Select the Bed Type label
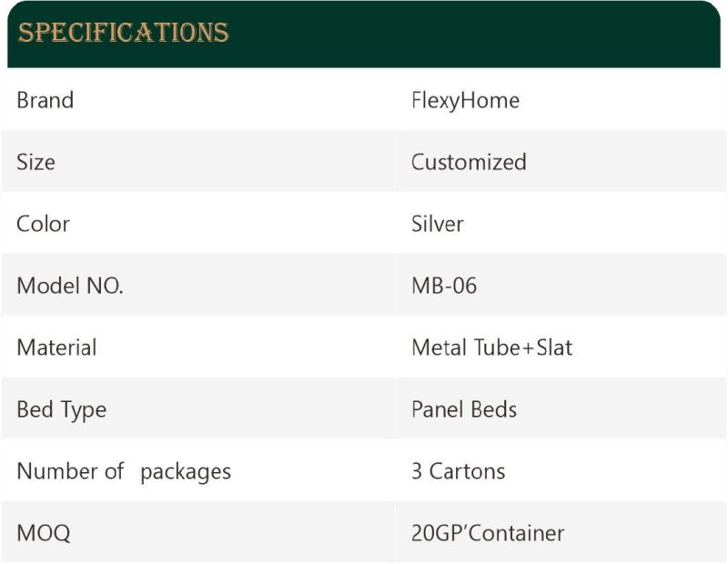Image resolution: width=728 pixels, height=564 pixels. point(62,410)
